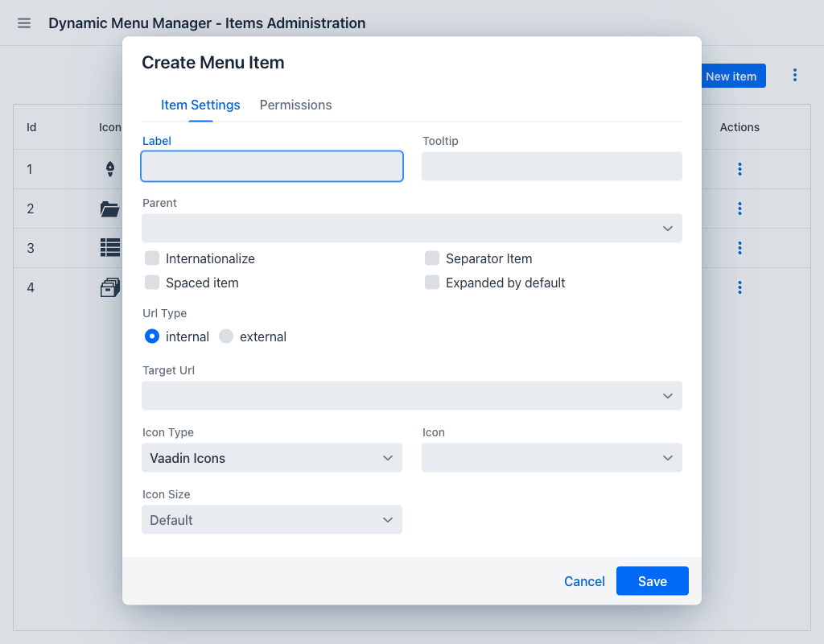Choose external Url Type
Screen dimensions: 824x644
pos(226,336)
